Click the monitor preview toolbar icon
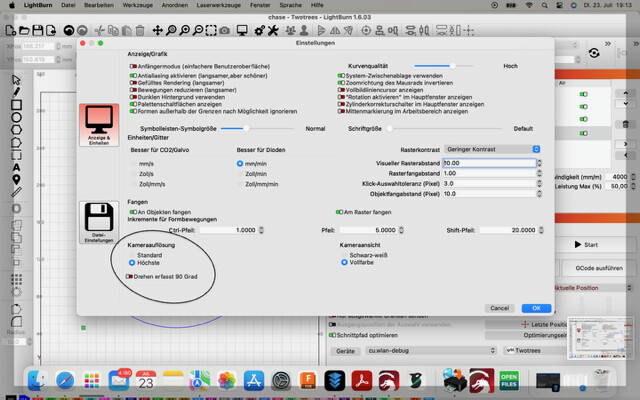The height and width of the screenshot is (400, 640). point(242,30)
